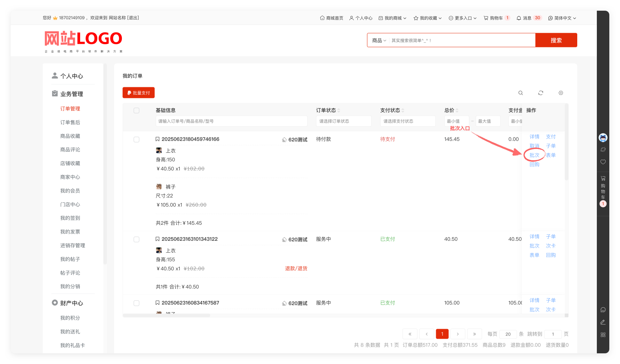The width and height of the screenshot is (620, 364).
Task: Click the refresh icon above the table
Action: pos(541,93)
